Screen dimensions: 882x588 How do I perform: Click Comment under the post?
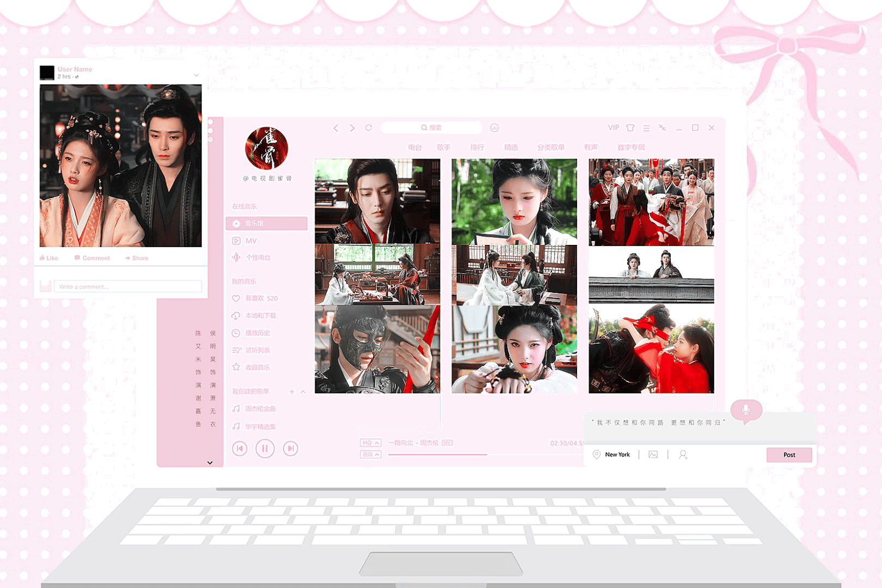[92, 258]
